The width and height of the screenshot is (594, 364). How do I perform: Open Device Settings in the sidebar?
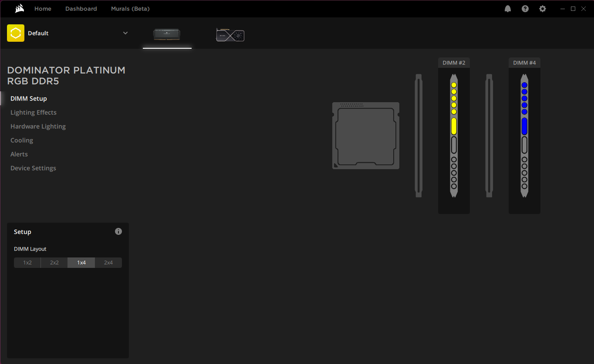pyautogui.click(x=33, y=168)
